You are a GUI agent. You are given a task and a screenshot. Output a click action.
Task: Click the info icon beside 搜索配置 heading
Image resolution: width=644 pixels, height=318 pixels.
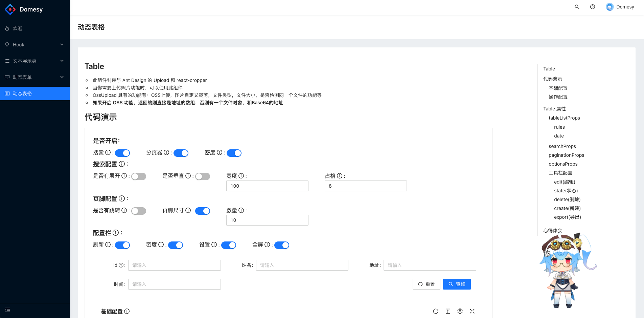coord(122,164)
